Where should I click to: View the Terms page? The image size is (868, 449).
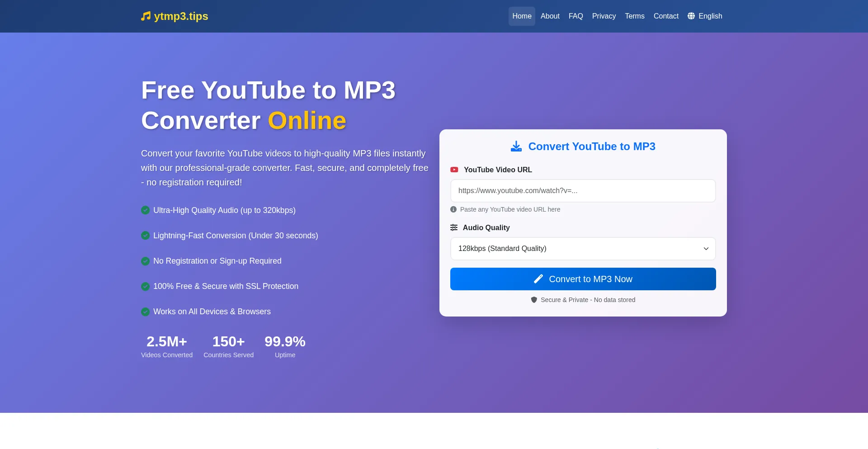tap(634, 16)
